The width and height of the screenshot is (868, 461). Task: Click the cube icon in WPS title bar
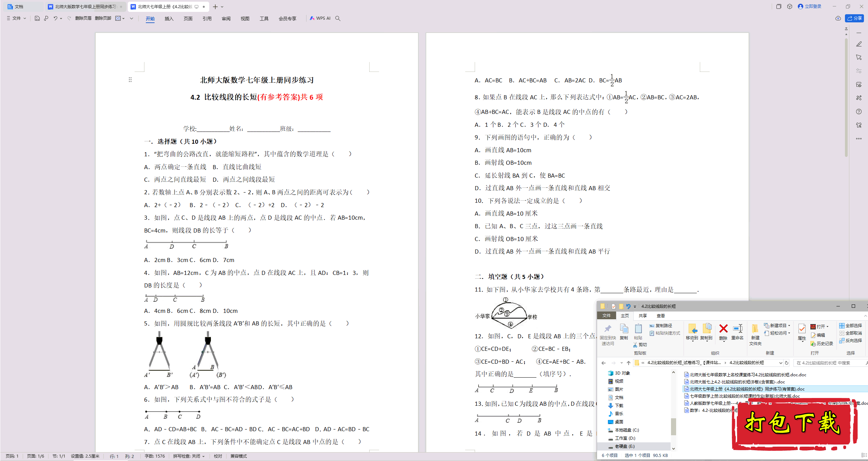coord(790,6)
